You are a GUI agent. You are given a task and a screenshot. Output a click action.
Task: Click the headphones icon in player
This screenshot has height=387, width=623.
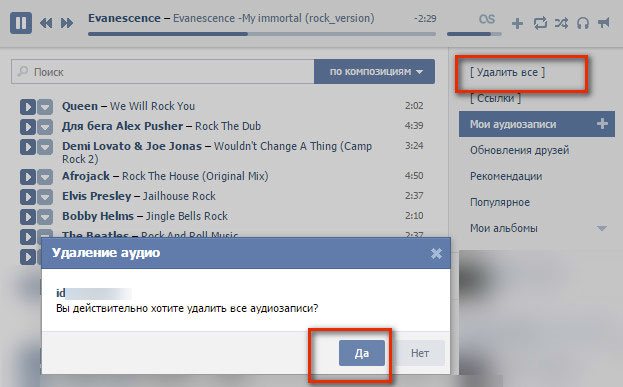583,23
